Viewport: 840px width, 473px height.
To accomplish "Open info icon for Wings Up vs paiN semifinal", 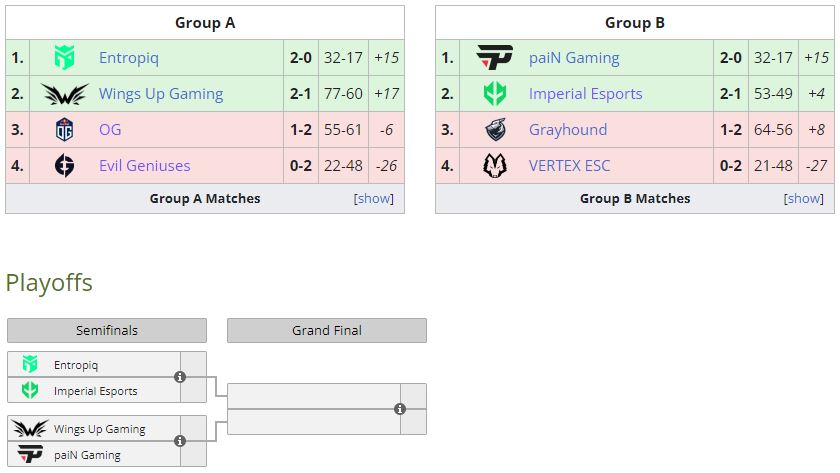I will [180, 441].
